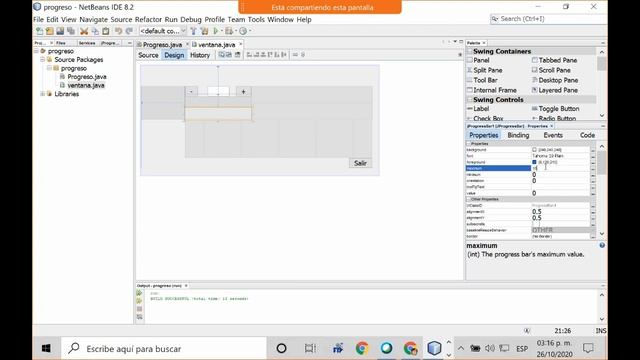The image size is (640, 360).
Task: Open the Tools menu
Action: pyautogui.click(x=256, y=20)
